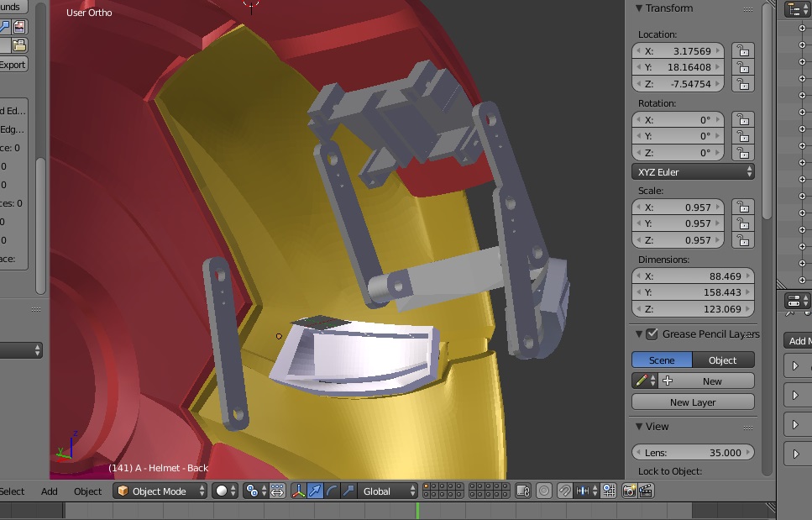Screen dimensions: 812x520
Task: Open the Add menu in viewport header
Action: point(50,491)
